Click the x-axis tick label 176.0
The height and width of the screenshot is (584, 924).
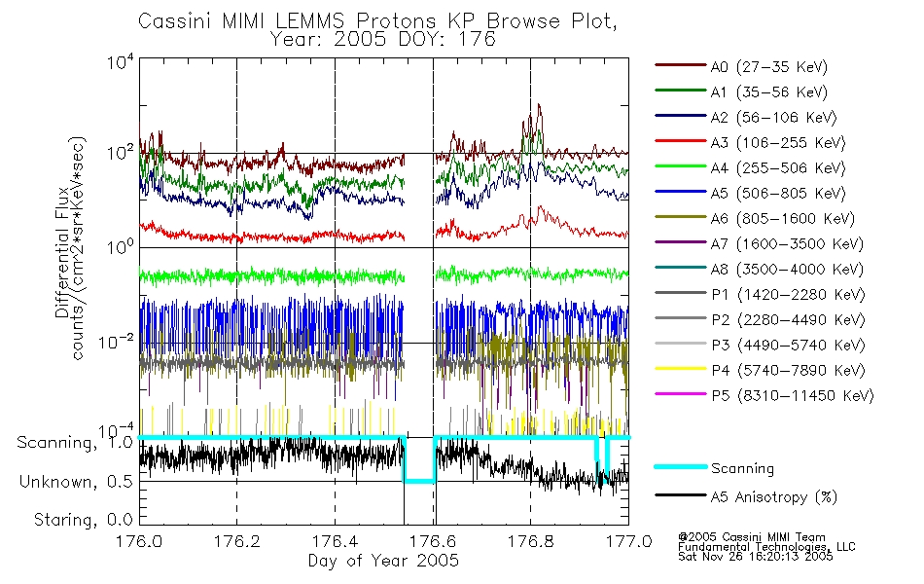[x=139, y=541]
